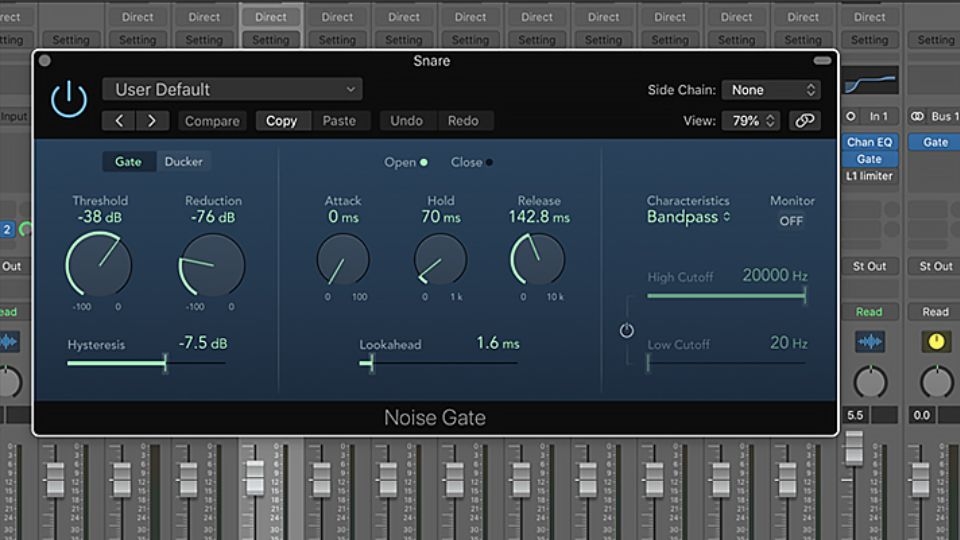This screenshot has height=540, width=960.
Task: Toggle the Noise Gate plugin power button
Action: tap(69, 99)
